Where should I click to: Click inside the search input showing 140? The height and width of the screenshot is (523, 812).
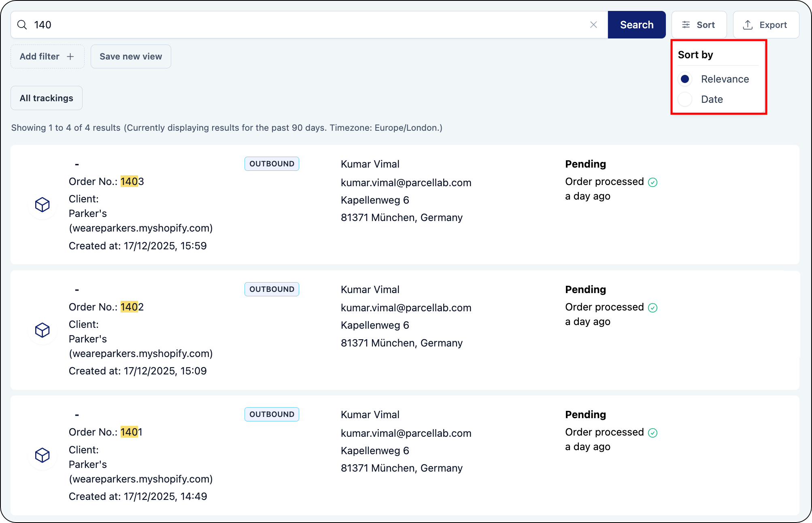pyautogui.click(x=162, y=25)
